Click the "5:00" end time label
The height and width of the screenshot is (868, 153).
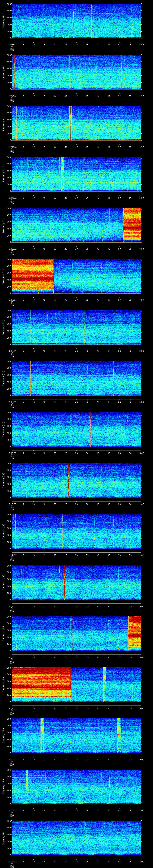141,198
